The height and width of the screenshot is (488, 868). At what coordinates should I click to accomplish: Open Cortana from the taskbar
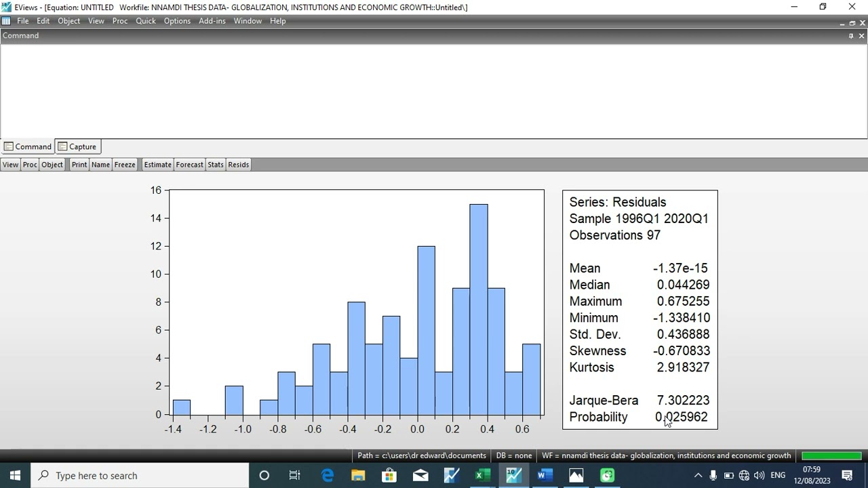pyautogui.click(x=264, y=476)
